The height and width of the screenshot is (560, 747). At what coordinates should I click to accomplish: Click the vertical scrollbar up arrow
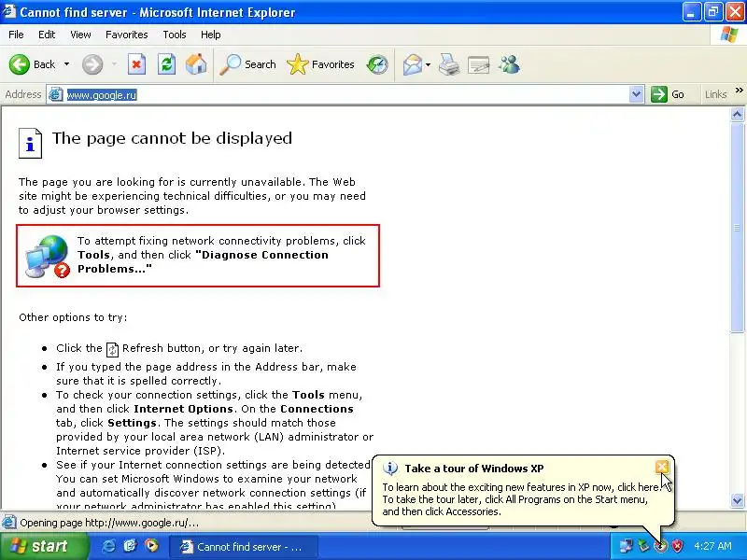coord(737,114)
